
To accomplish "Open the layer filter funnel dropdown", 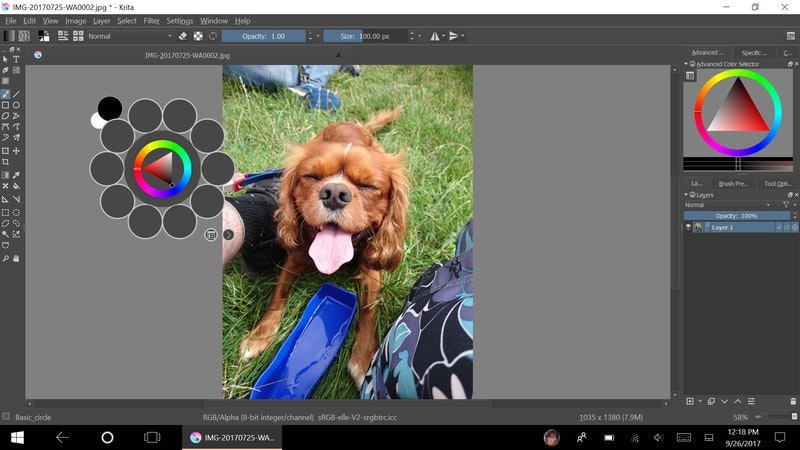I will (x=787, y=204).
